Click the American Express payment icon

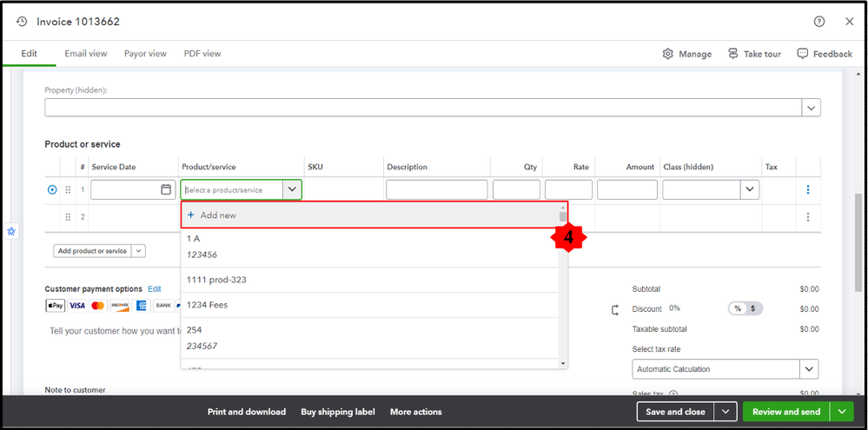pyautogui.click(x=141, y=306)
